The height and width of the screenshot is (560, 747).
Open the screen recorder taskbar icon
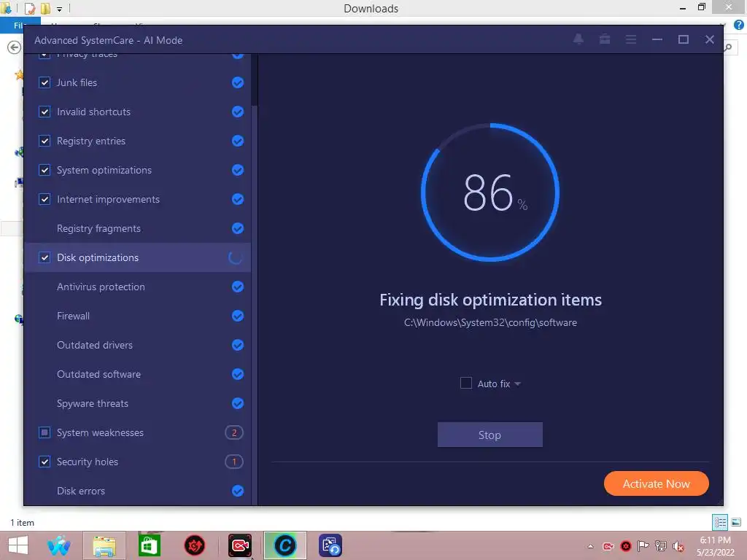click(x=239, y=545)
